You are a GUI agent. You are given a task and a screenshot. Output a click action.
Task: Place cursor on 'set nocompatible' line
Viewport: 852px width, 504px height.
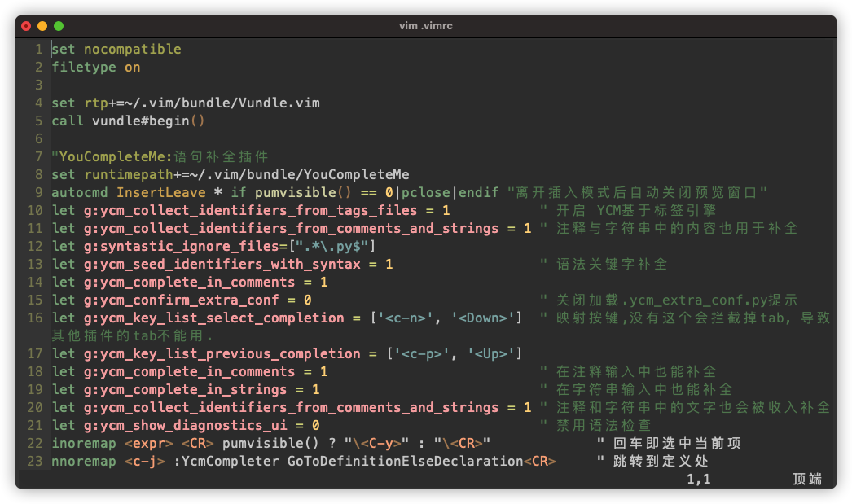(116, 49)
